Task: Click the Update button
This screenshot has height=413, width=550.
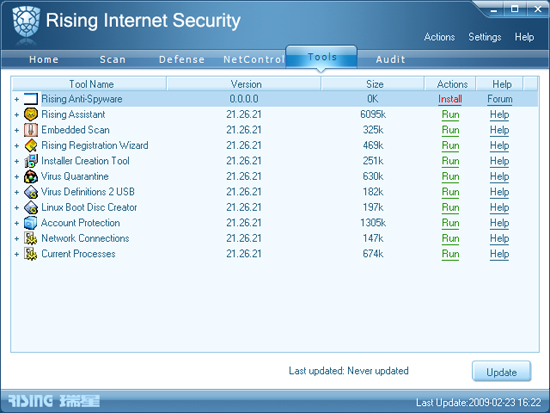Action: 501,371
